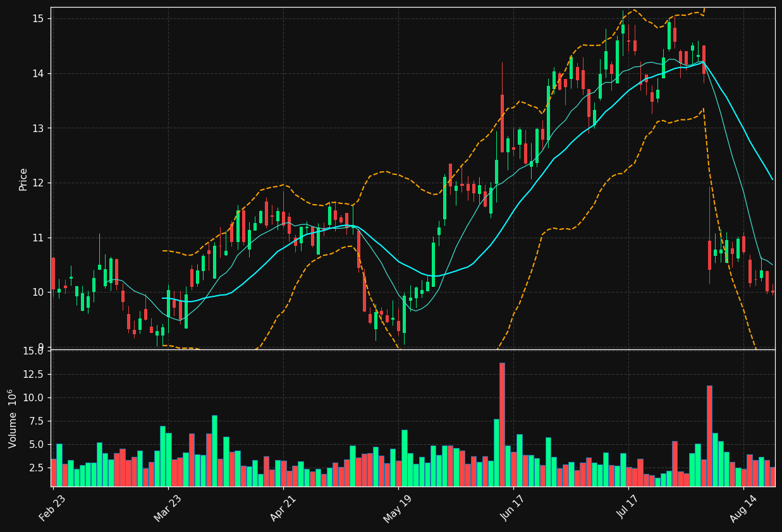The width and height of the screenshot is (782, 532).
Task: Click the Mar 23 date label
Action: (x=168, y=509)
